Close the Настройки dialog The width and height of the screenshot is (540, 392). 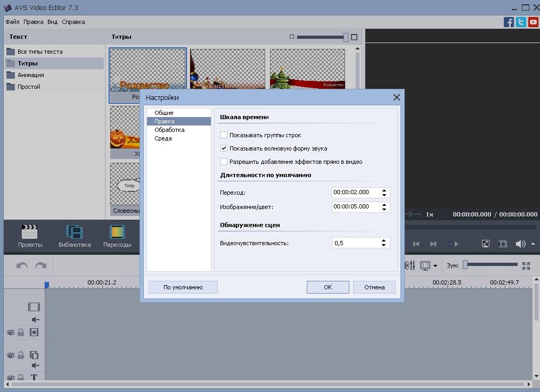[396, 98]
